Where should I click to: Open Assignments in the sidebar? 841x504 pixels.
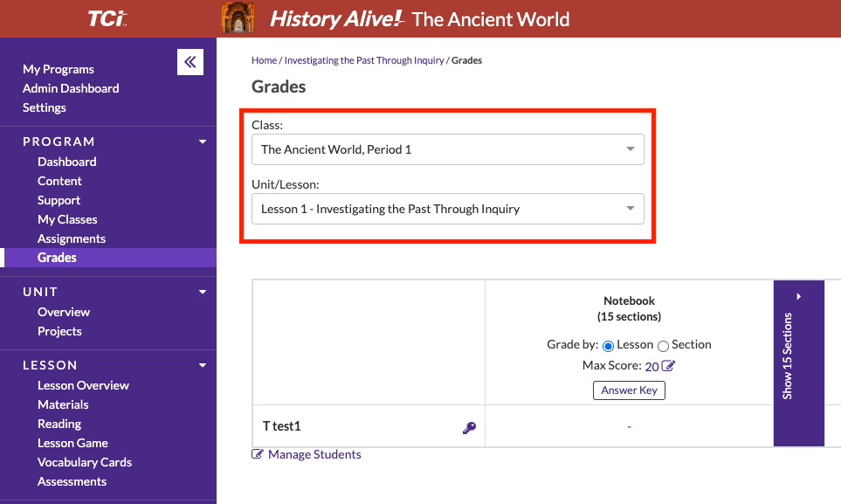72,238
